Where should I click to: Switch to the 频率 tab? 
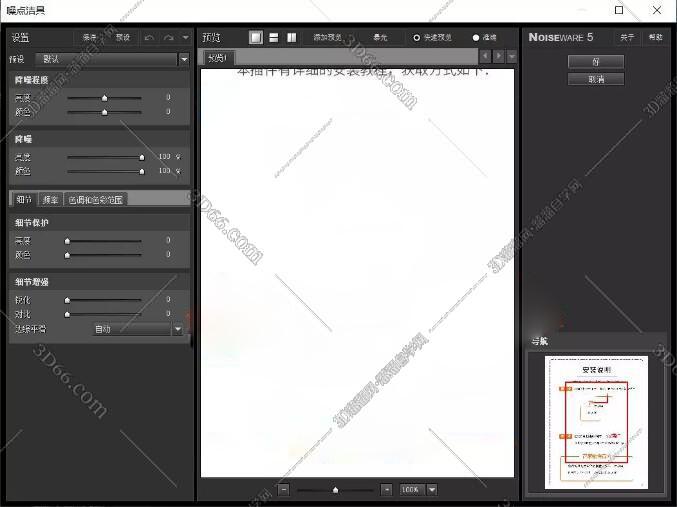point(50,199)
